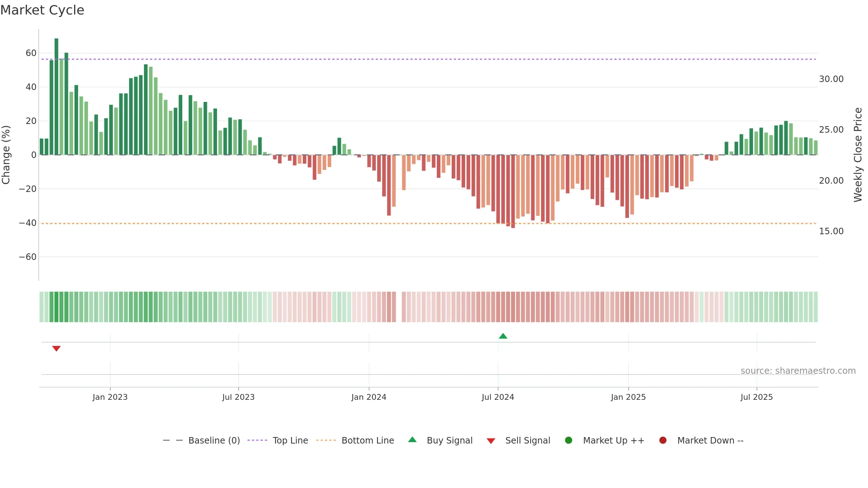Viewport: 868px width, 488px height.
Task: Click the Jan 2023 axis label
Action: point(110,397)
